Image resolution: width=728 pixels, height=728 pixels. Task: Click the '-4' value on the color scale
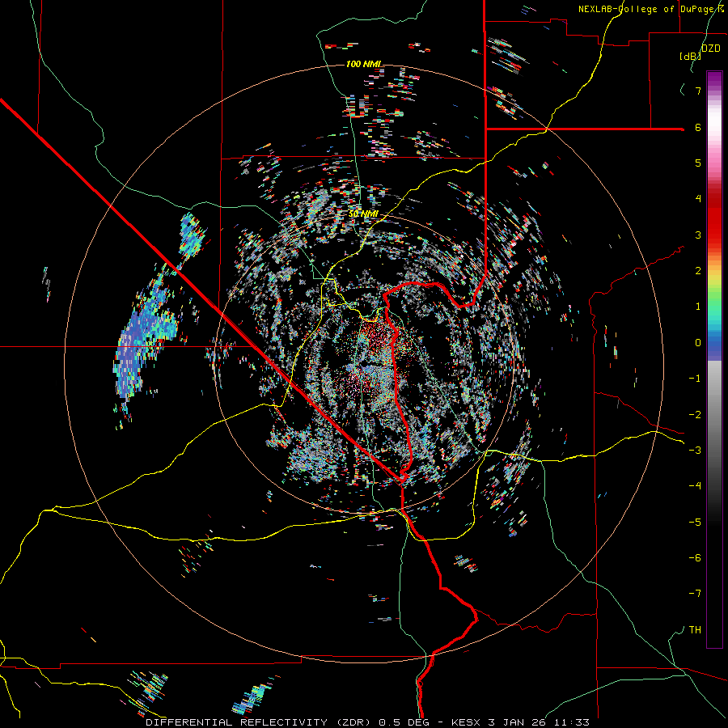click(x=695, y=486)
